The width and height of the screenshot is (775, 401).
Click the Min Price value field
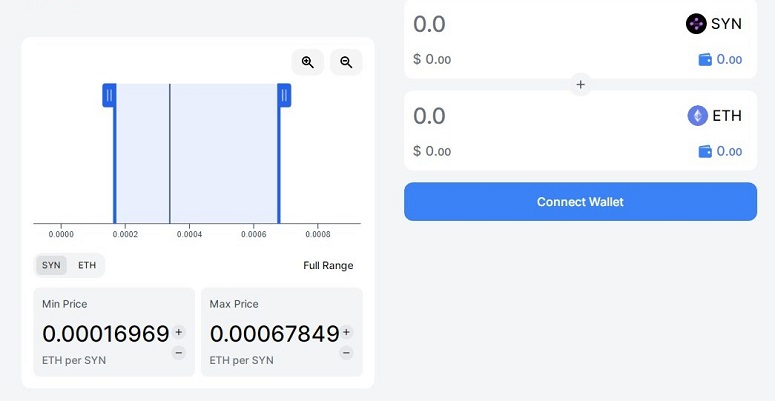(105, 334)
